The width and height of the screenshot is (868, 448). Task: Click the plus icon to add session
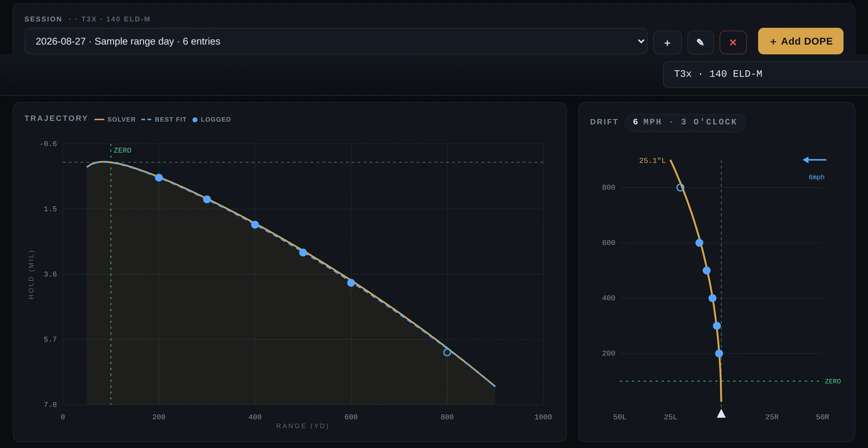click(x=667, y=42)
